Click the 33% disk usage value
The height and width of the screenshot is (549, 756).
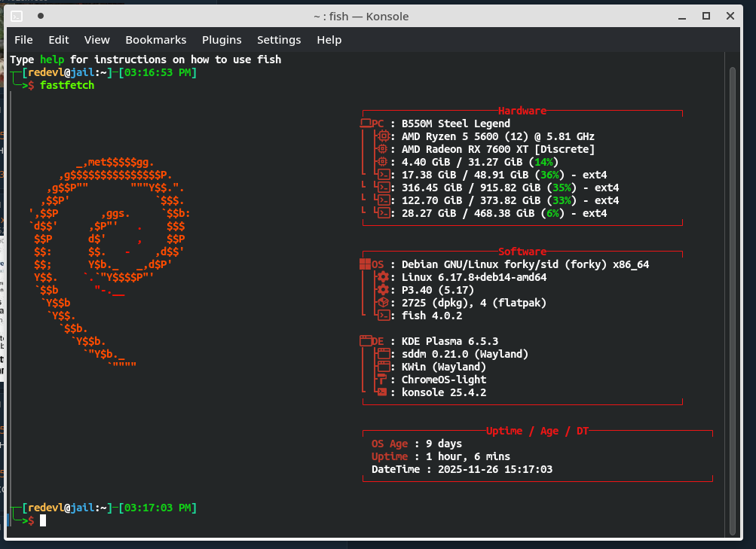[x=562, y=200]
